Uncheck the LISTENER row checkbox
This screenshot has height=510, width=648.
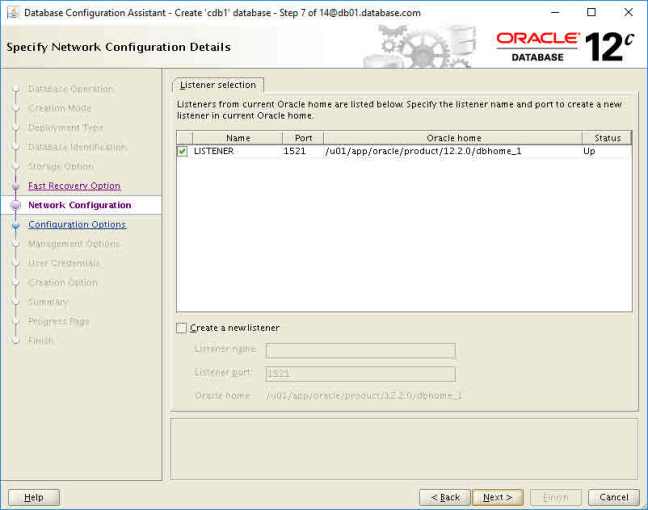(182, 151)
